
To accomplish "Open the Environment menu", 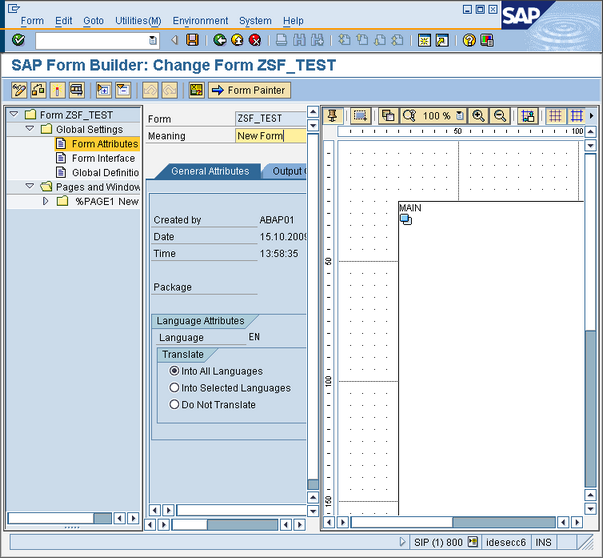I will [x=200, y=20].
